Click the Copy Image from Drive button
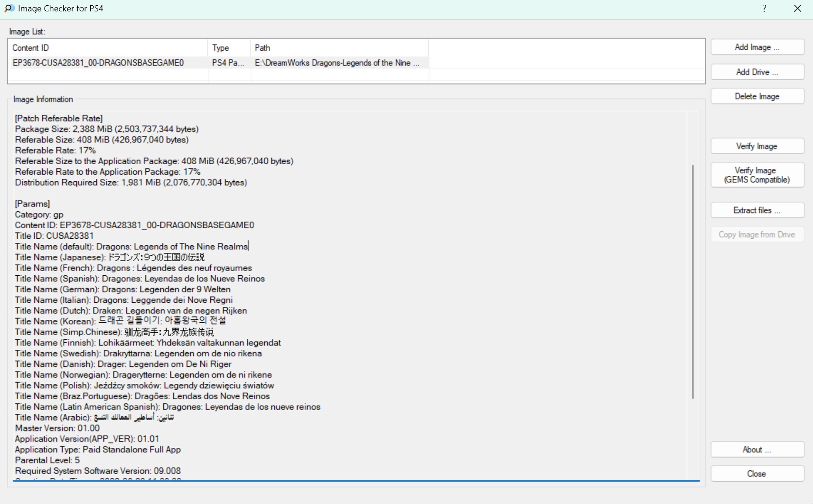 click(x=757, y=234)
